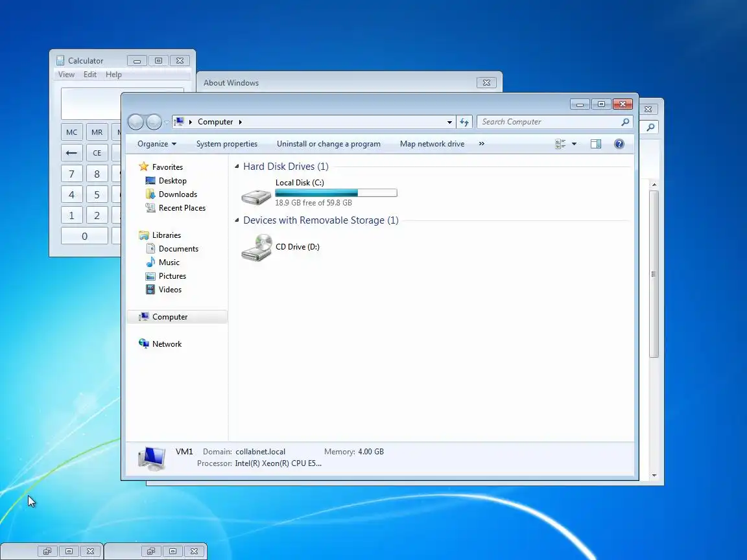The height and width of the screenshot is (560, 747).
Task: Open the CD Drive (D:) icon
Action: point(257,248)
